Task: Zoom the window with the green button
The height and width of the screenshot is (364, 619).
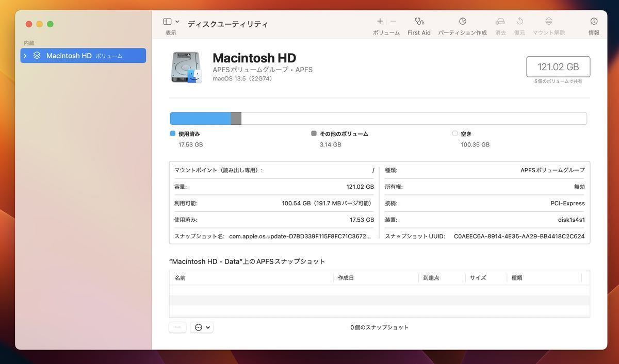Action: coord(50,24)
